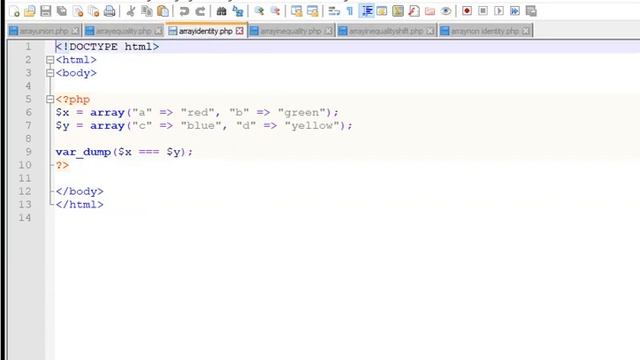Collapse the <?php fold on line 5
Viewport: 640px width, 360px height.
tap(50, 99)
